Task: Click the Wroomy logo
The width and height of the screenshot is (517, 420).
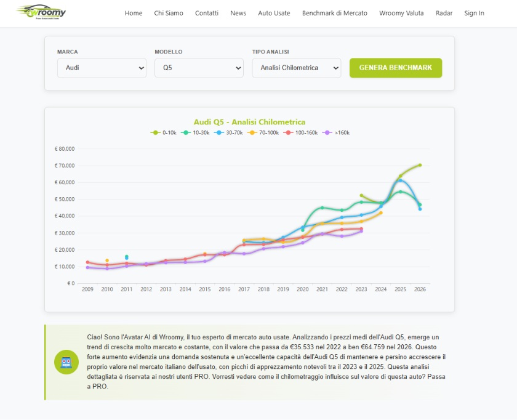Action: point(41,12)
